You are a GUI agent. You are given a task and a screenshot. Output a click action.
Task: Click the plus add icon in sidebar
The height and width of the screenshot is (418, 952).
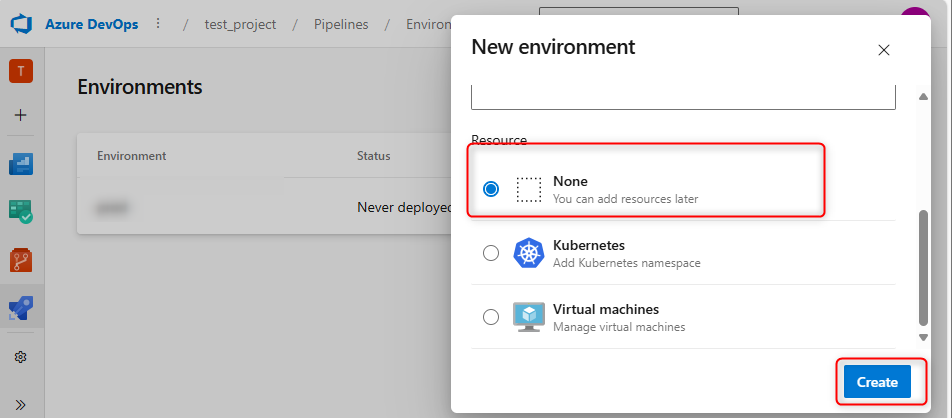point(21,115)
